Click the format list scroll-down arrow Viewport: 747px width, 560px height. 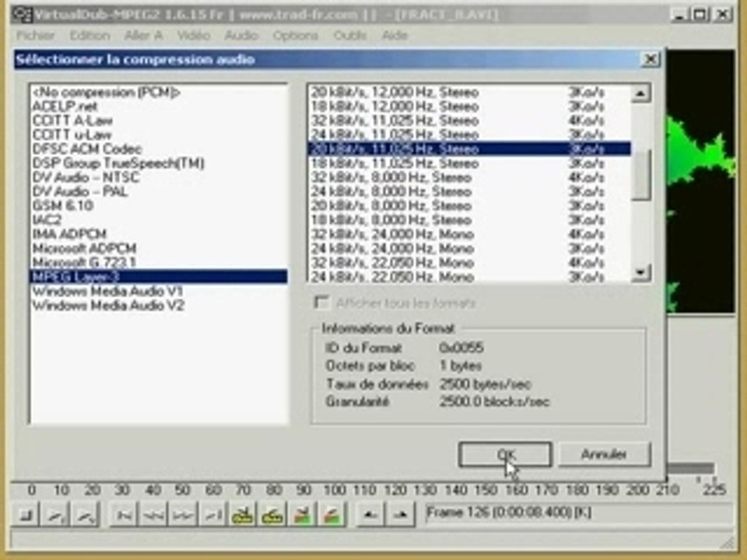[x=640, y=273]
